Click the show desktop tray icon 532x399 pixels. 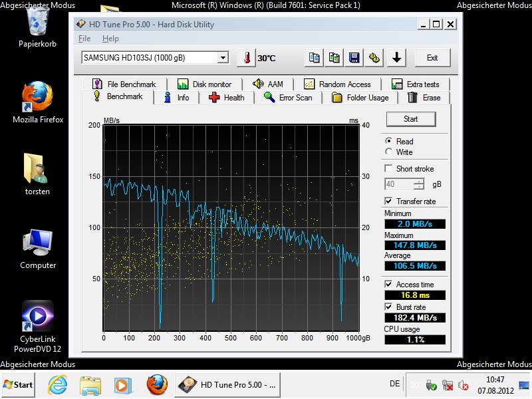point(525,385)
